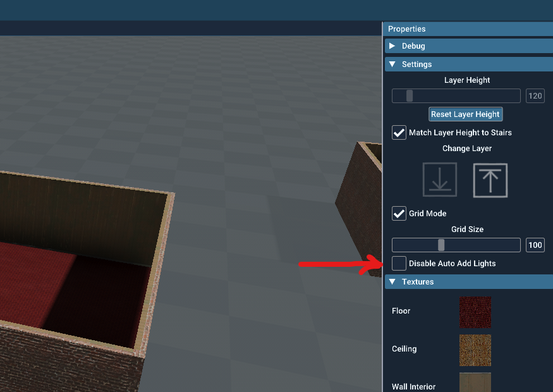Select the Floor texture thumbnail

tap(475, 311)
